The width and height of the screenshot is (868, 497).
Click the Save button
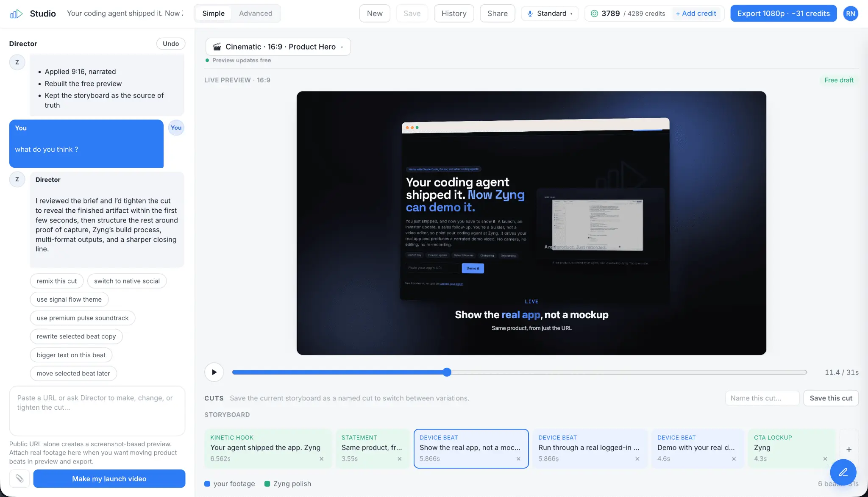click(x=412, y=14)
